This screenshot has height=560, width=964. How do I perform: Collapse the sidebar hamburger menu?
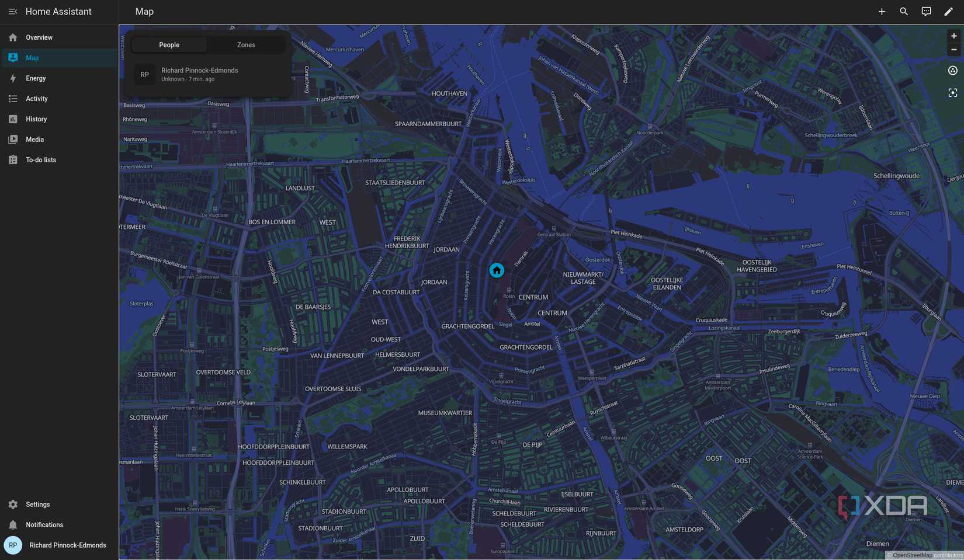tap(13, 12)
